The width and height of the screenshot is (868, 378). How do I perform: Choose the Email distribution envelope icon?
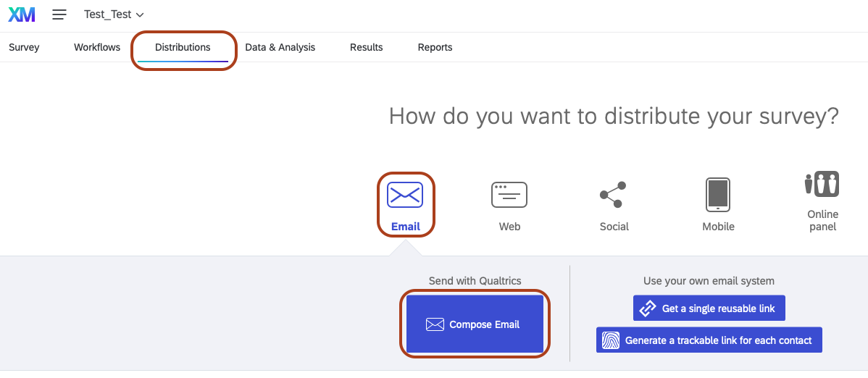pyautogui.click(x=405, y=195)
